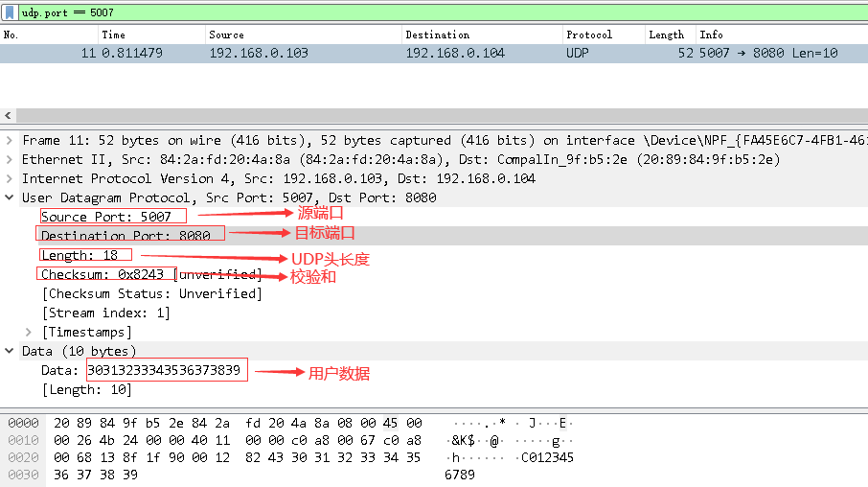Click the Destination cell 192.168.0.104

coord(455,53)
